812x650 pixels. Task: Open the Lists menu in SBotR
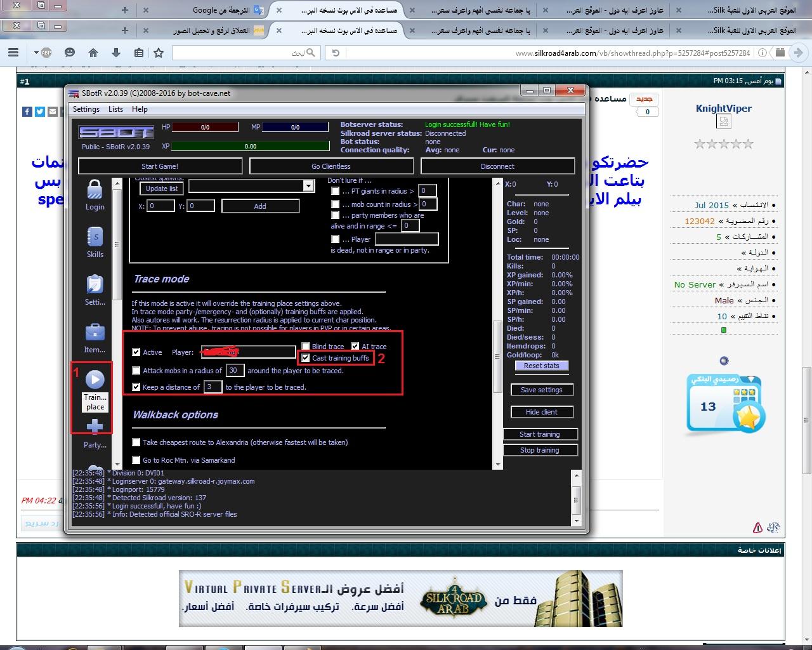[115, 109]
